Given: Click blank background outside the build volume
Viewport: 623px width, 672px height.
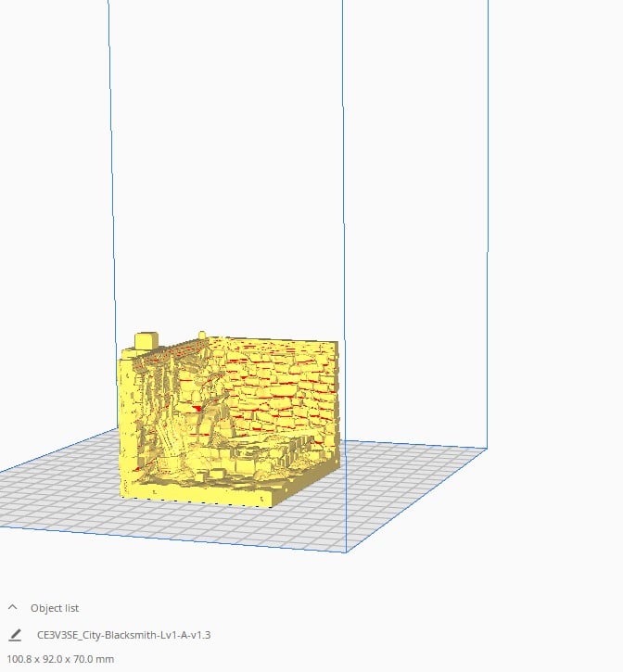Looking at the screenshot, I should 557,257.
